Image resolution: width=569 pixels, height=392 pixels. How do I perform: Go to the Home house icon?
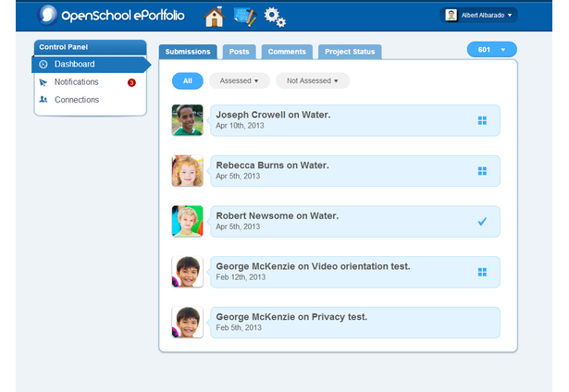pos(214,17)
